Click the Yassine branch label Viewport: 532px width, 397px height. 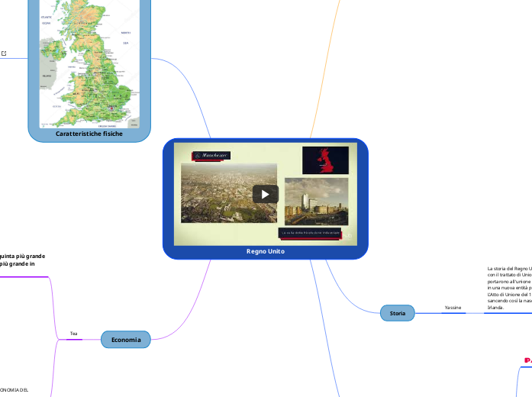[x=453, y=307]
